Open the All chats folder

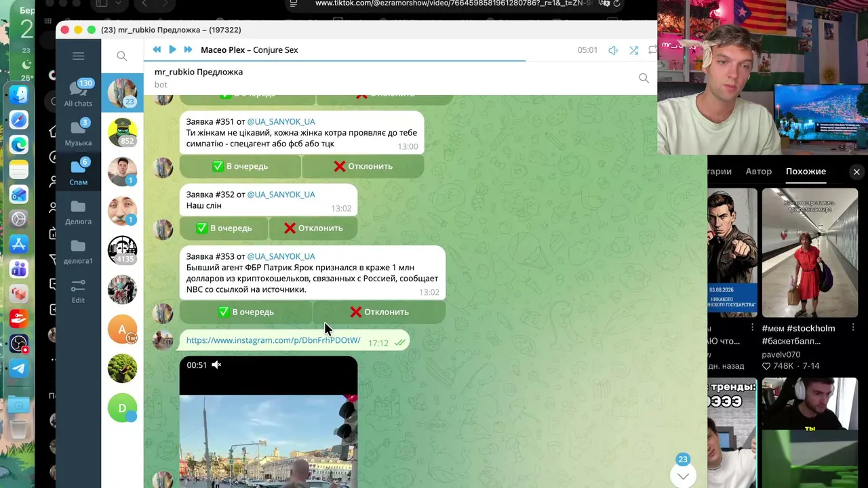click(x=78, y=94)
